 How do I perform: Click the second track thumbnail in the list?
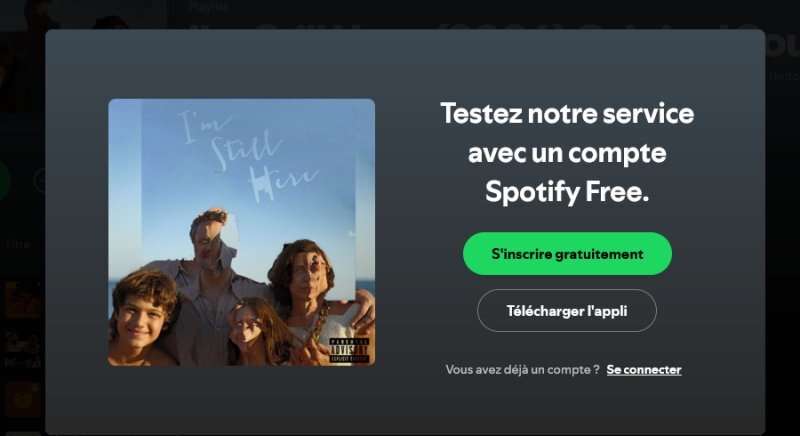[x=22, y=348]
